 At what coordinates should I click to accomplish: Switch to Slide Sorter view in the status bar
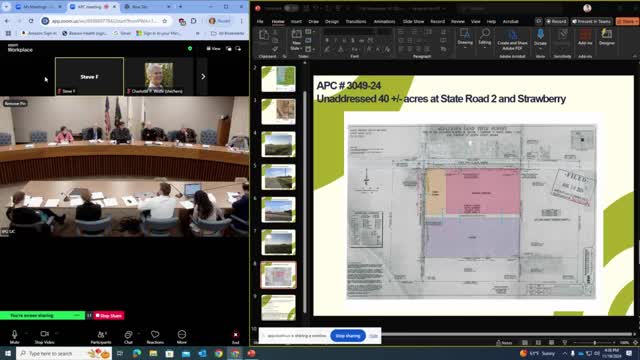(538, 342)
